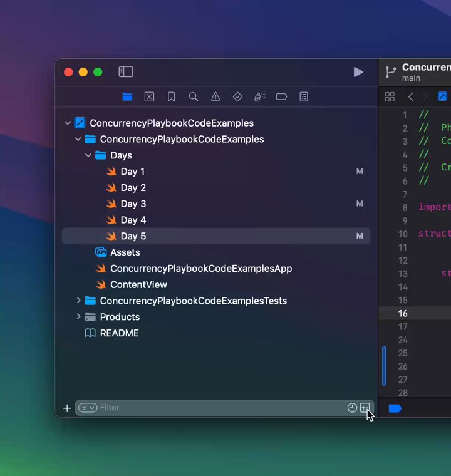Click the M status badge for Day 3
This screenshot has width=451, height=476.
[x=360, y=204]
